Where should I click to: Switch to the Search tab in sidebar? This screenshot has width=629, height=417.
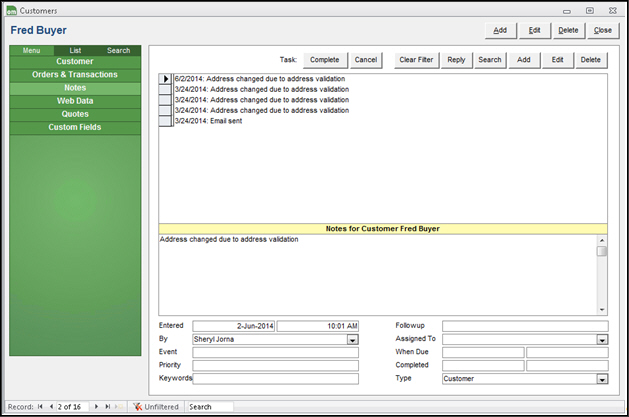click(x=118, y=50)
